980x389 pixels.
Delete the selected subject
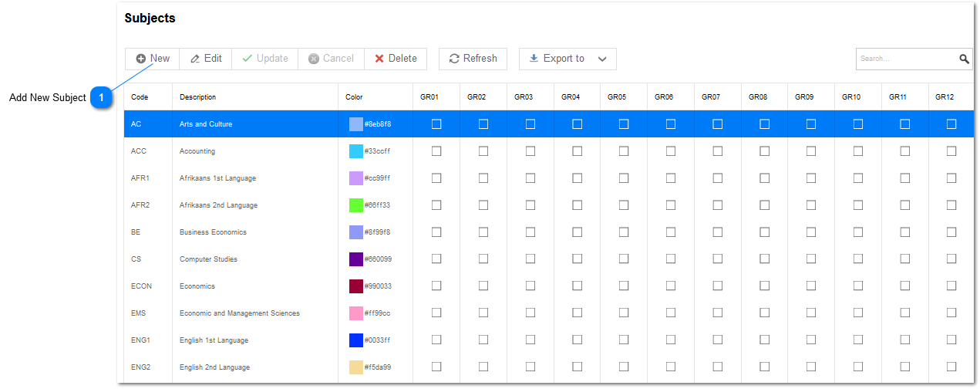pos(396,59)
